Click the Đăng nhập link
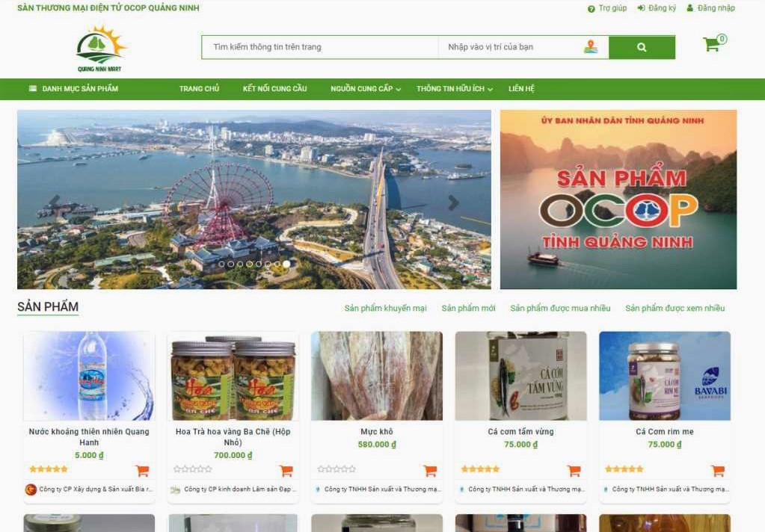 tap(711, 8)
